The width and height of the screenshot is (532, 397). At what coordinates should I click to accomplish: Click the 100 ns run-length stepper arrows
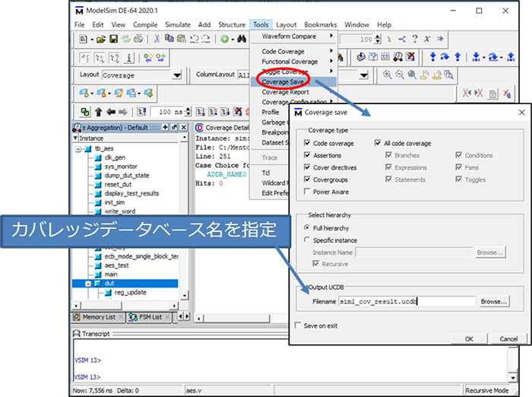188,112
